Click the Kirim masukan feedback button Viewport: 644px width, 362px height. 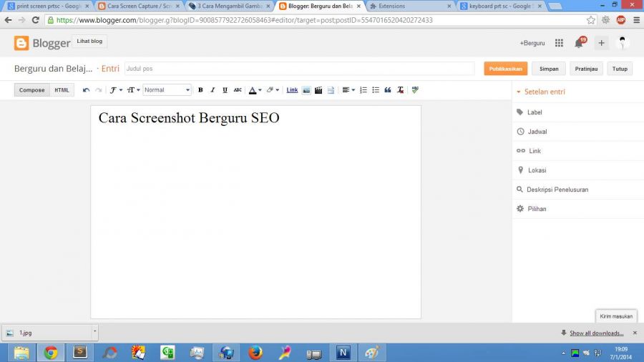(616, 316)
